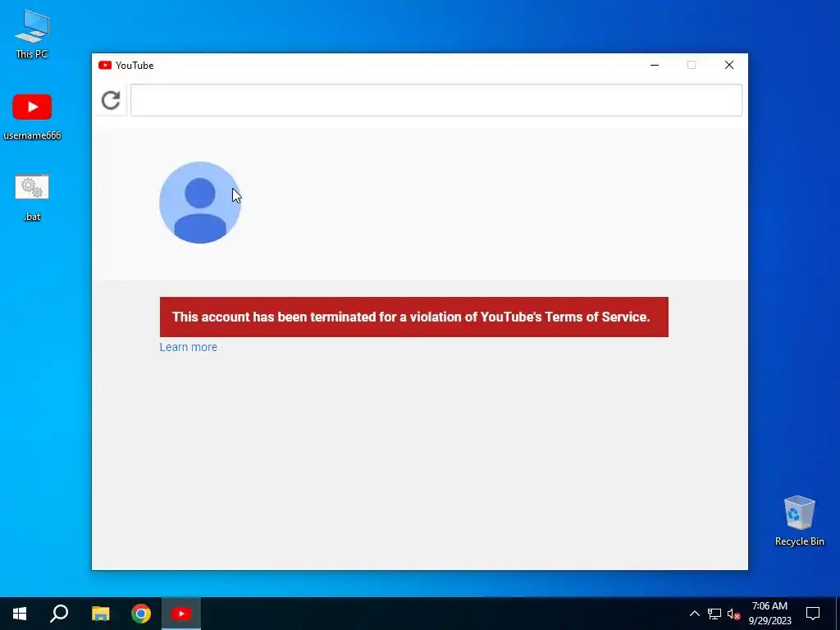Launch Google Chrome from taskbar

pyautogui.click(x=141, y=614)
